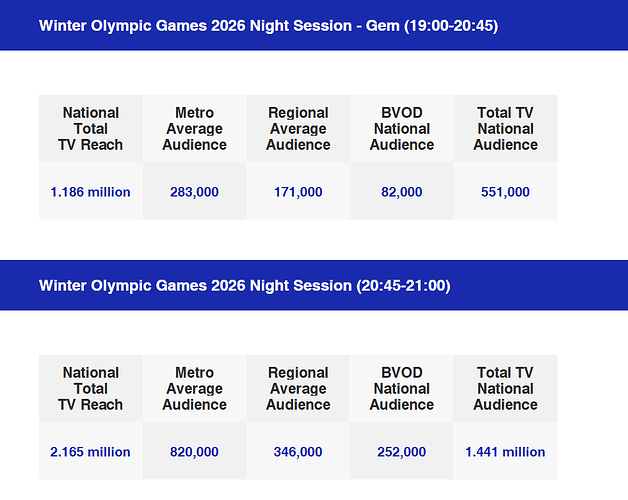Click the Gem 19:00-20:45 session heading
628x500 pixels.
[x=268, y=25]
